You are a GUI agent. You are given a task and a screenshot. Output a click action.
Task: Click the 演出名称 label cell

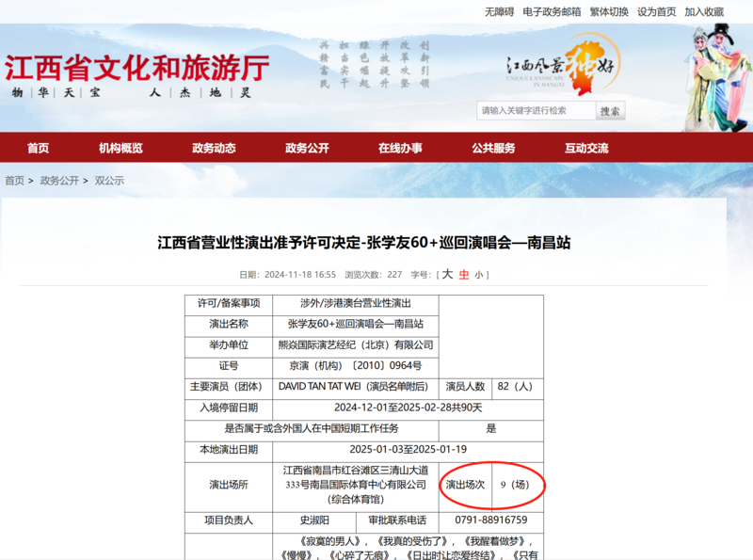pos(229,324)
